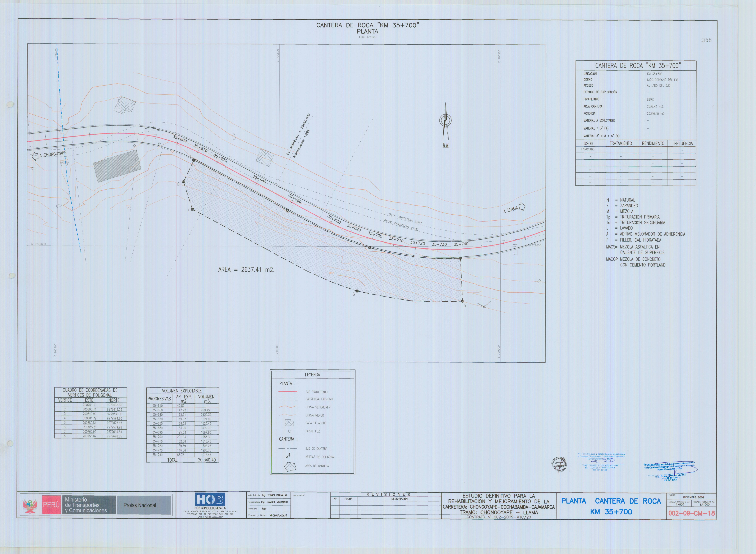Click the 'POTENCIA' value 20340.40 m3
The width and height of the screenshot is (756, 554).
[x=656, y=113]
